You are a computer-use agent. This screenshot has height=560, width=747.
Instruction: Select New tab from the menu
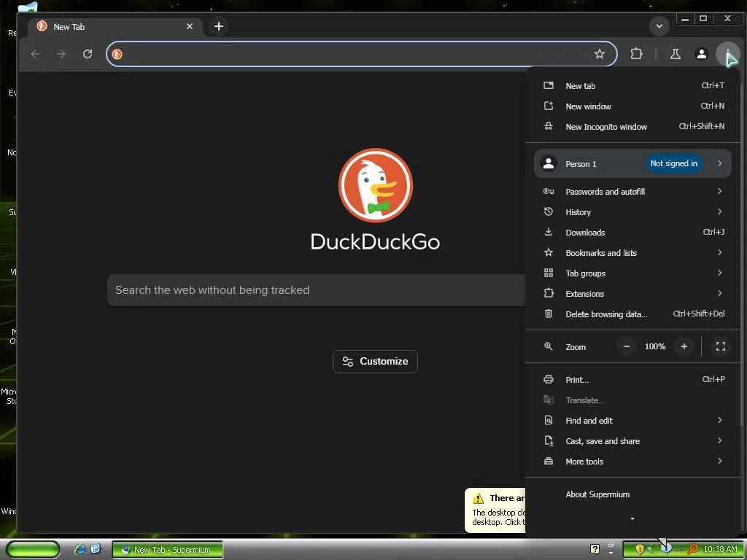pyautogui.click(x=632, y=86)
